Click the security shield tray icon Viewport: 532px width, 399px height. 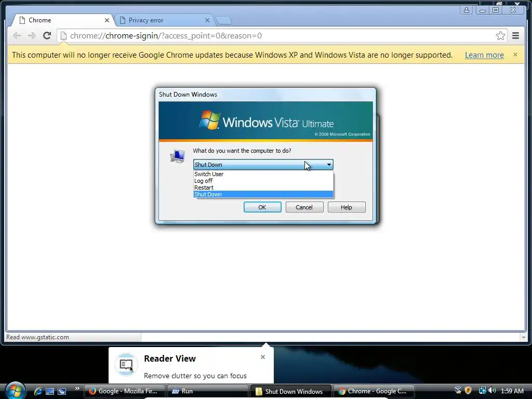468,391
